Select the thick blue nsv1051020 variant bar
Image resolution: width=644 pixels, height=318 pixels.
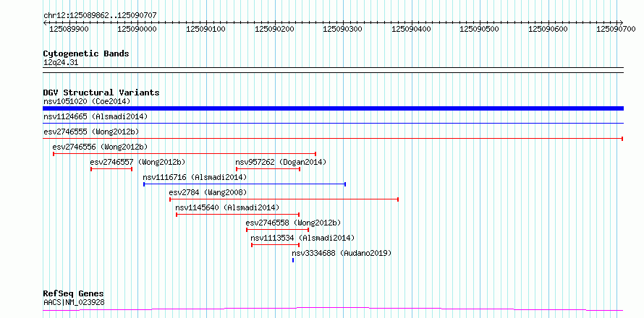[333, 108]
